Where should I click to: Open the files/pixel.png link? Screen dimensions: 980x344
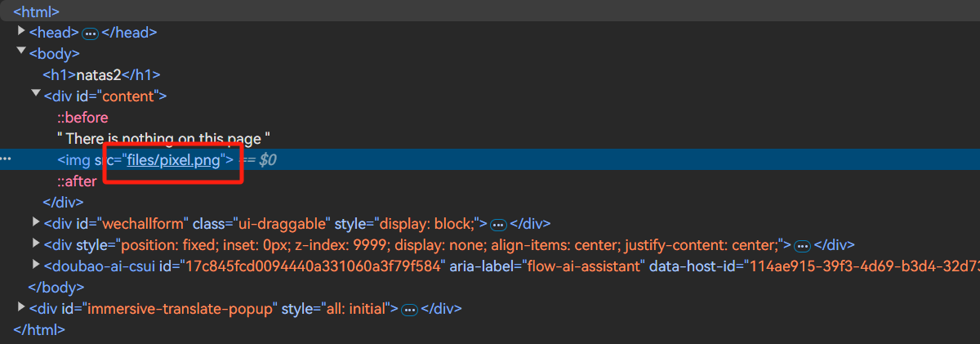point(174,160)
